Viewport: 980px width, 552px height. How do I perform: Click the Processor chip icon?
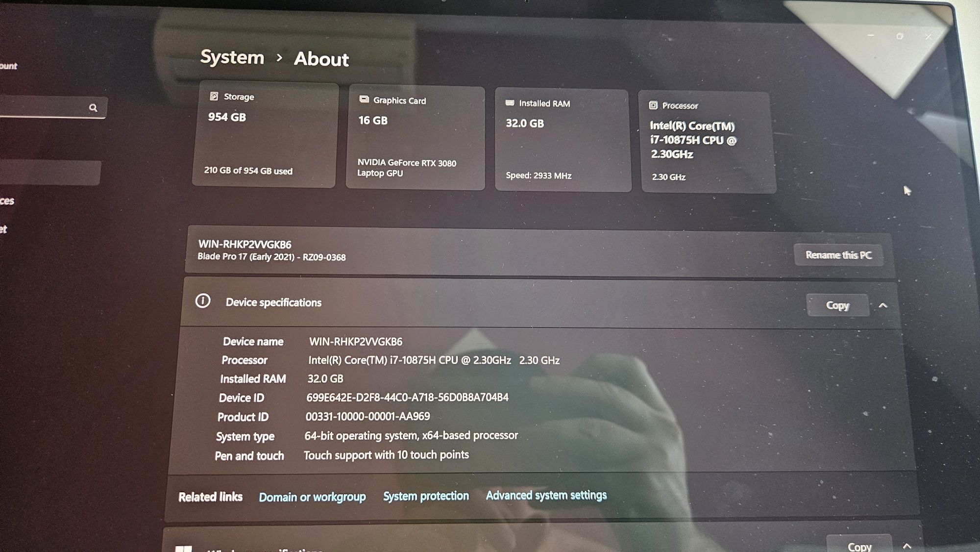(x=653, y=105)
